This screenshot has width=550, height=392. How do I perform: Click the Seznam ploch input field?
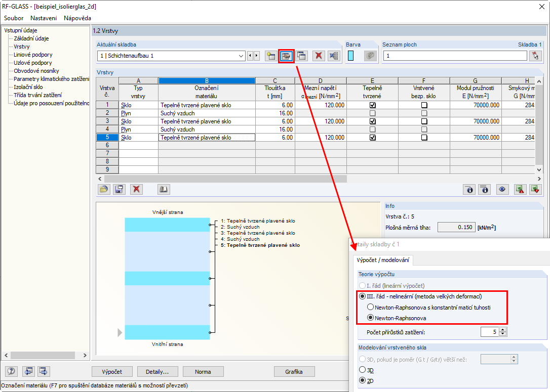(455, 56)
